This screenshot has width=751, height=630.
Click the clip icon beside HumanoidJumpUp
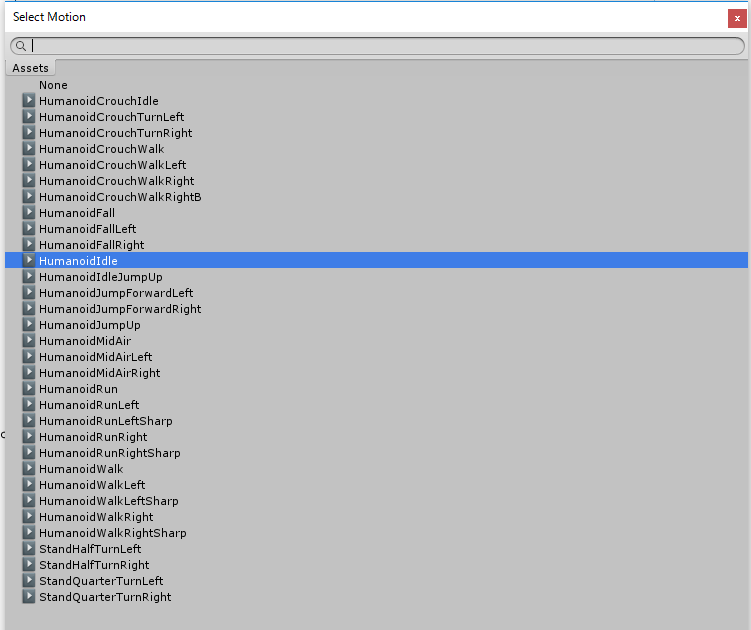pos(29,325)
